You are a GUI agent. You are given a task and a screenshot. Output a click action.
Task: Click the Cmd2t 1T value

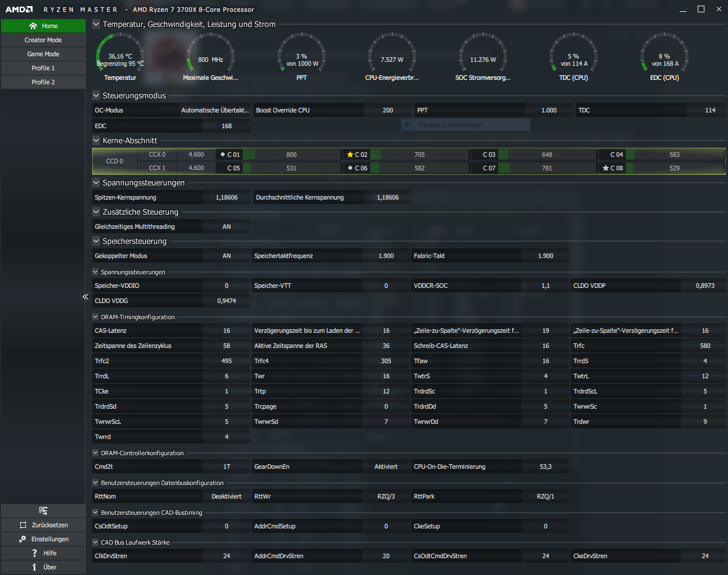pyautogui.click(x=226, y=467)
